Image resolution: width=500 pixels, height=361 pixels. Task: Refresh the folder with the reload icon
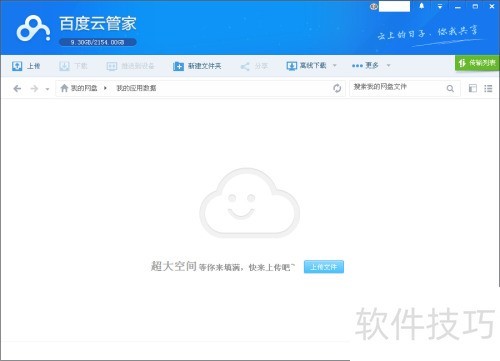point(337,88)
